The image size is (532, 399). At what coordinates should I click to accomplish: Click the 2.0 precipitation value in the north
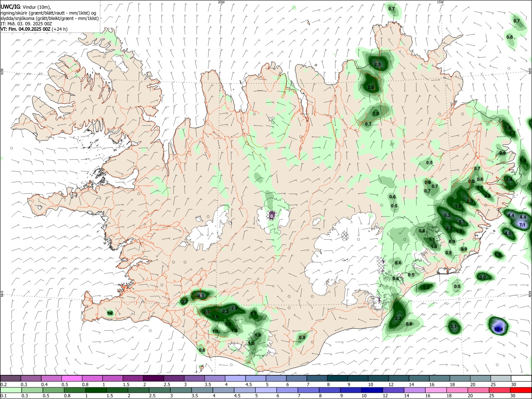coord(371,88)
